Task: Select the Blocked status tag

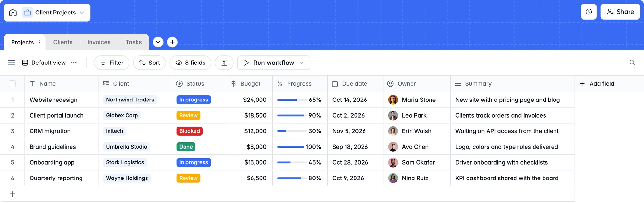Action: [x=190, y=131]
